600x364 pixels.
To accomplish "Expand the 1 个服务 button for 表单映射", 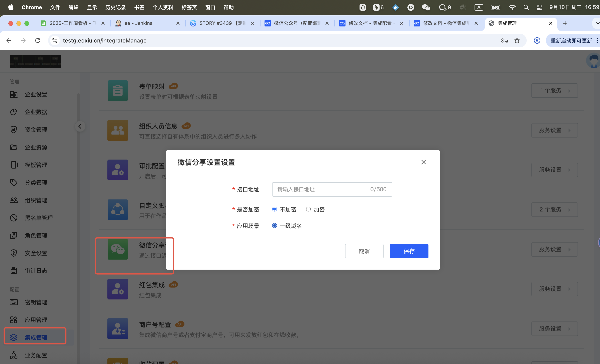I will click(554, 91).
